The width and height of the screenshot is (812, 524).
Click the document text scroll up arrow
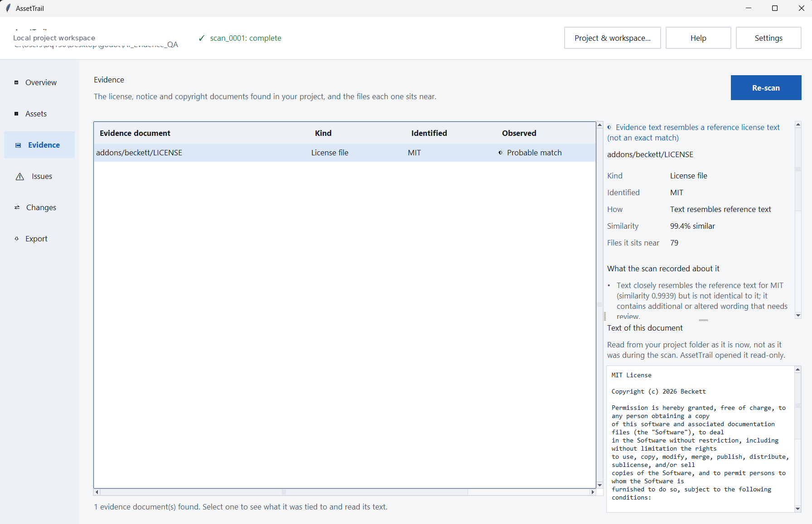click(x=797, y=370)
